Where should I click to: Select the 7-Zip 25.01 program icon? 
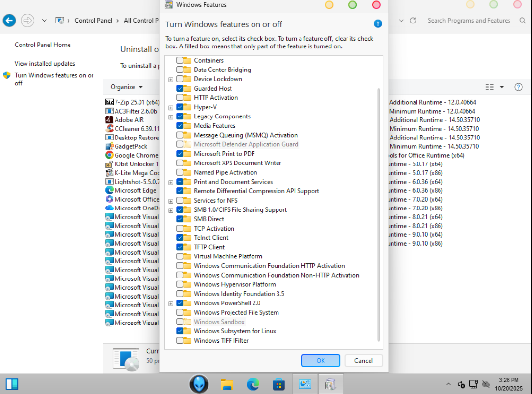coord(109,102)
